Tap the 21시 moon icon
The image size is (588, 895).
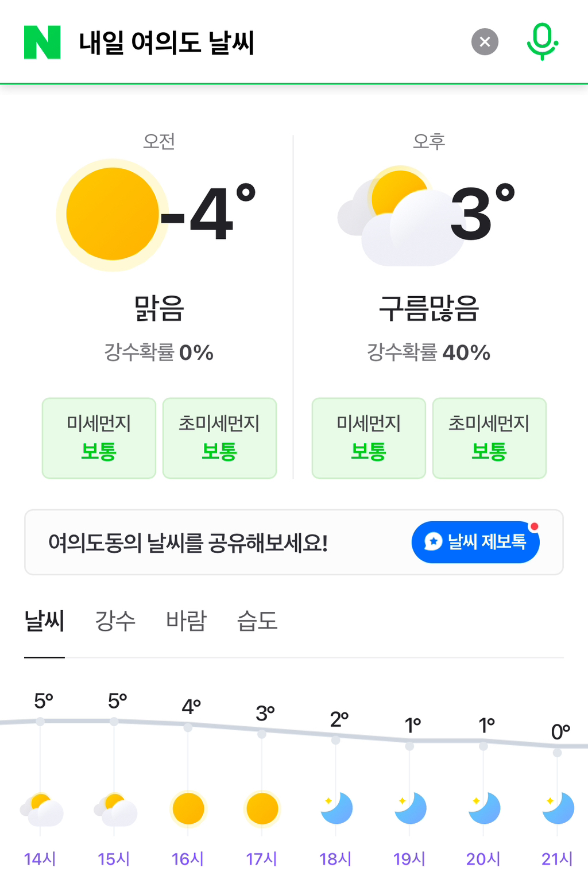558,808
